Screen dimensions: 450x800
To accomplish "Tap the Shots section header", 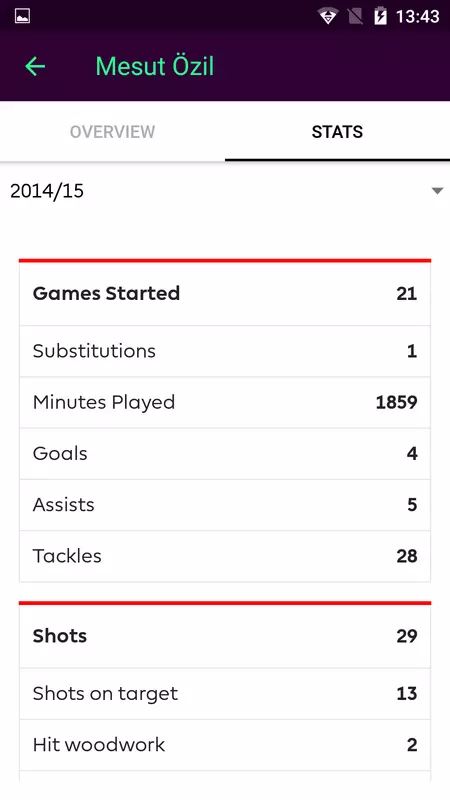I will [x=225, y=636].
